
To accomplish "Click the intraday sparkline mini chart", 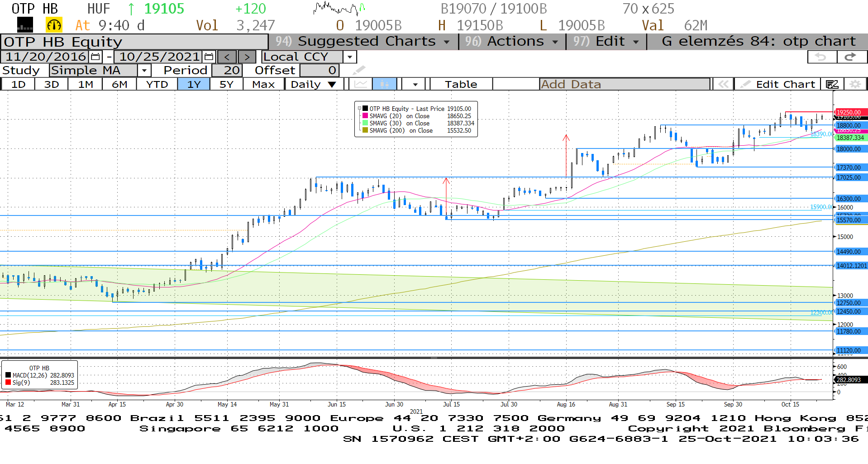I will [339, 9].
